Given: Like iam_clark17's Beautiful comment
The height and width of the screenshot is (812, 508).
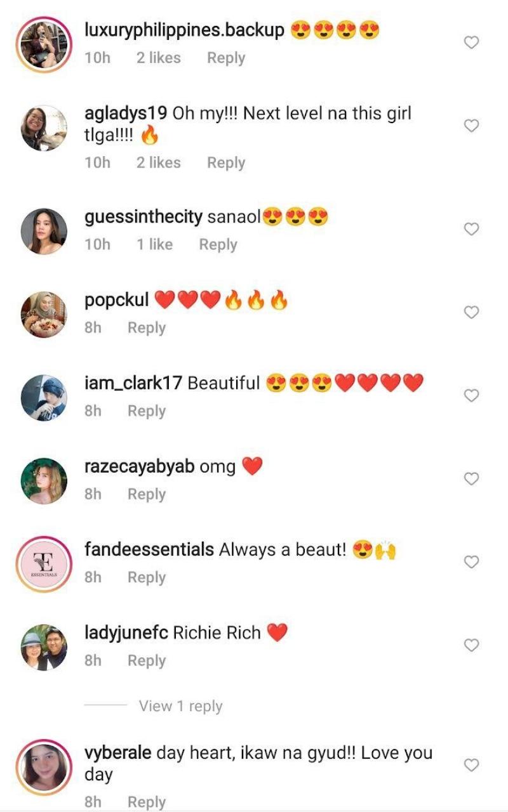Looking at the screenshot, I should [471, 395].
